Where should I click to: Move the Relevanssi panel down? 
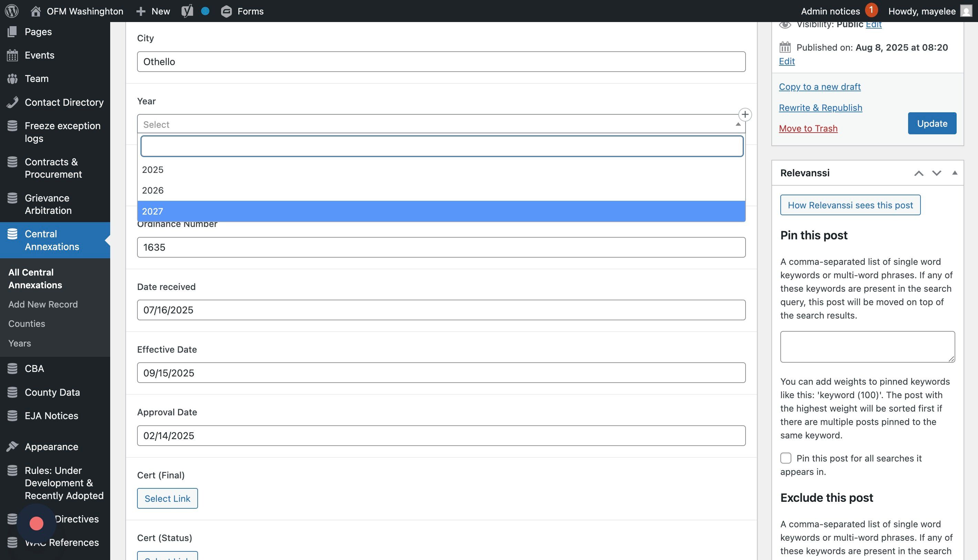point(936,173)
